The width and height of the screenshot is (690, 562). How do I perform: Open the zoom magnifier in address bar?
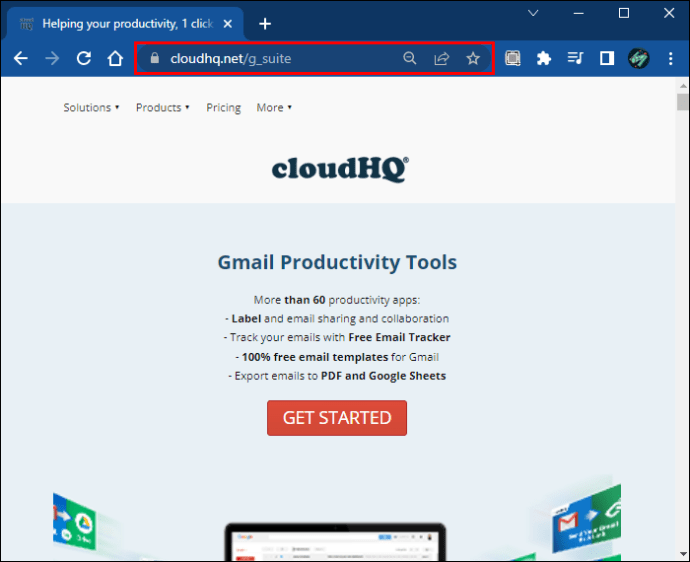(x=410, y=58)
